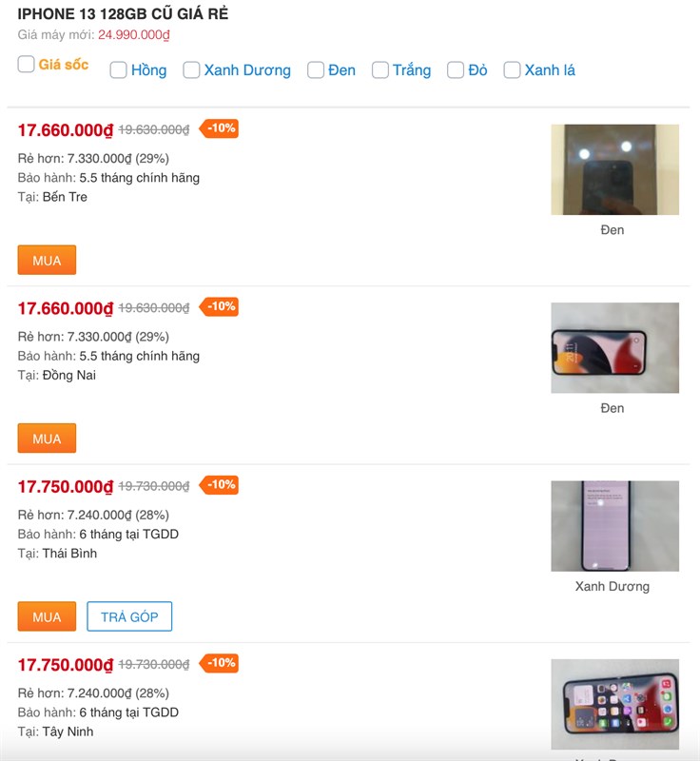Viewport: 700px width, 761px height.
Task: Check the Xanh Dương color filter
Action: (191, 69)
